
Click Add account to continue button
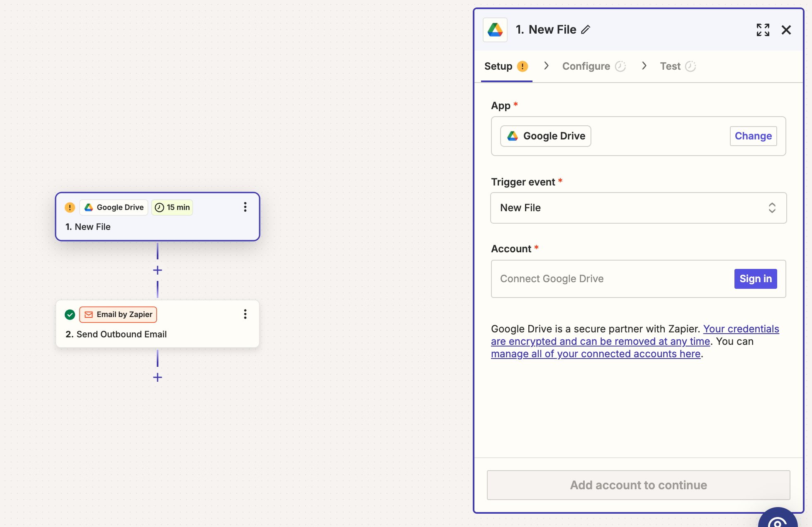tap(638, 485)
